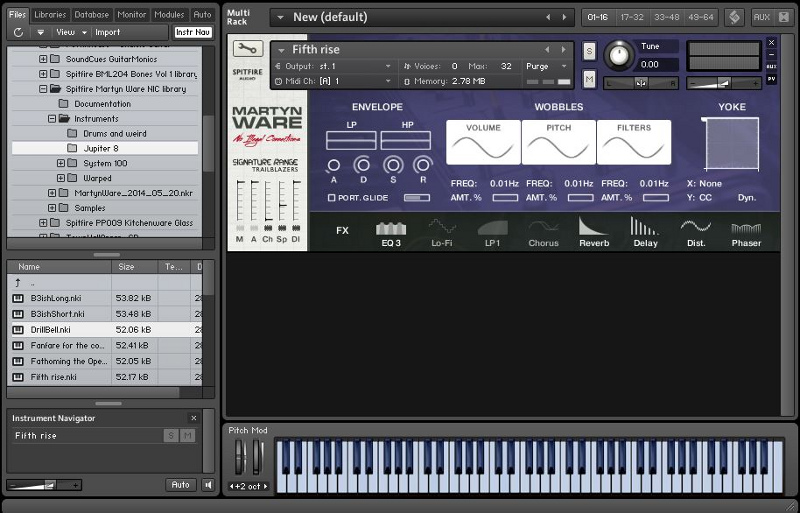
Task: Switch to the Libraries tab
Action: 50,15
